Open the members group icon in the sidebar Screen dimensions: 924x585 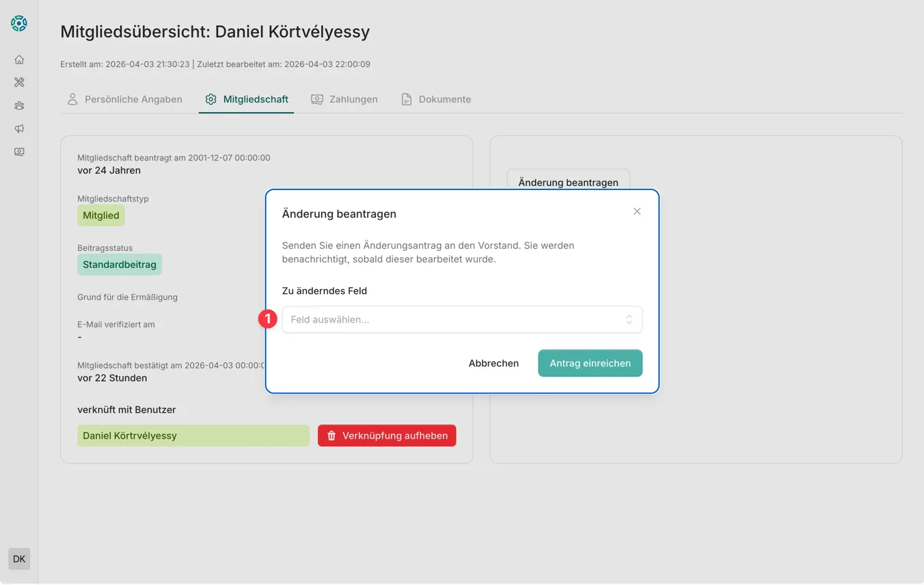pos(18,105)
